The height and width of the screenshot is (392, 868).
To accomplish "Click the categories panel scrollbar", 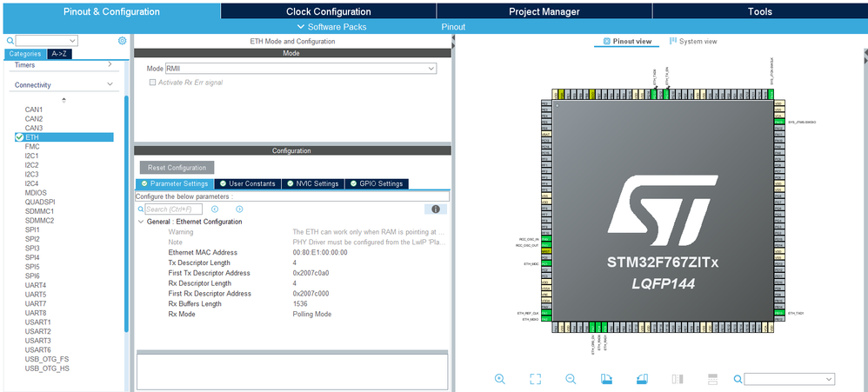I will pyautogui.click(x=126, y=214).
